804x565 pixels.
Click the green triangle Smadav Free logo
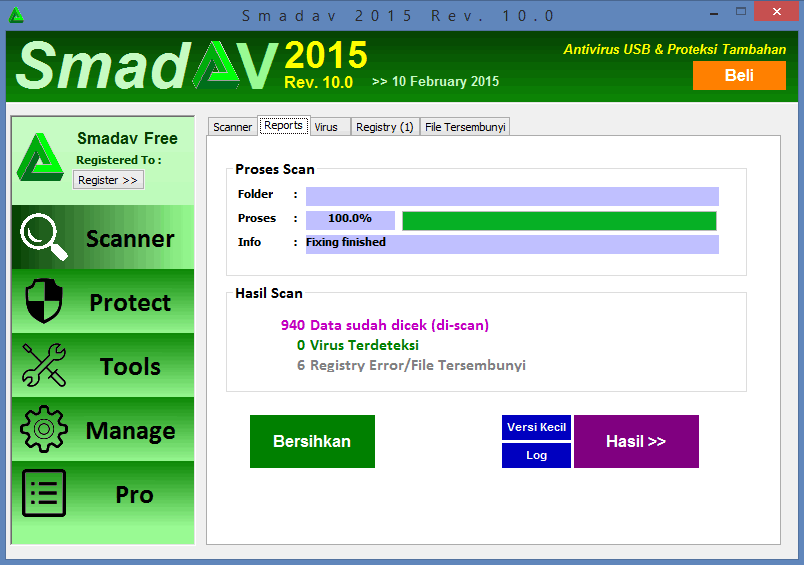pos(40,157)
